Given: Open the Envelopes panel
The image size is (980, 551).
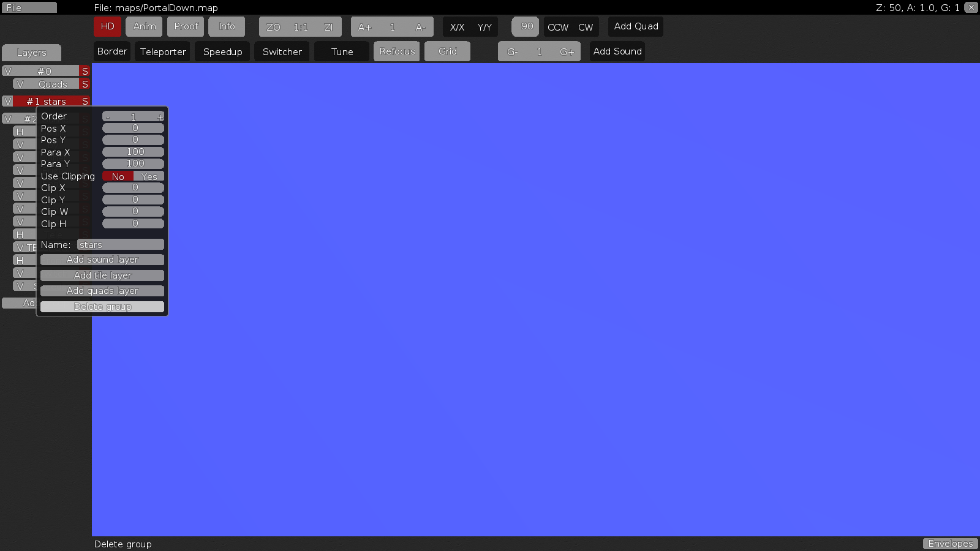Looking at the screenshot, I should point(950,544).
